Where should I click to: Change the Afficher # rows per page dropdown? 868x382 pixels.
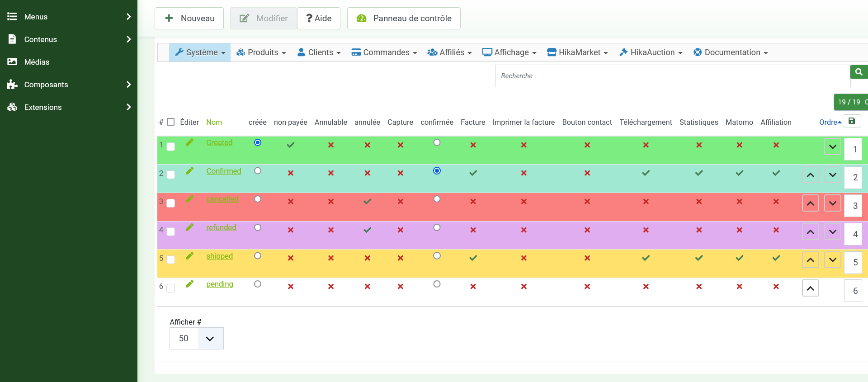197,338
